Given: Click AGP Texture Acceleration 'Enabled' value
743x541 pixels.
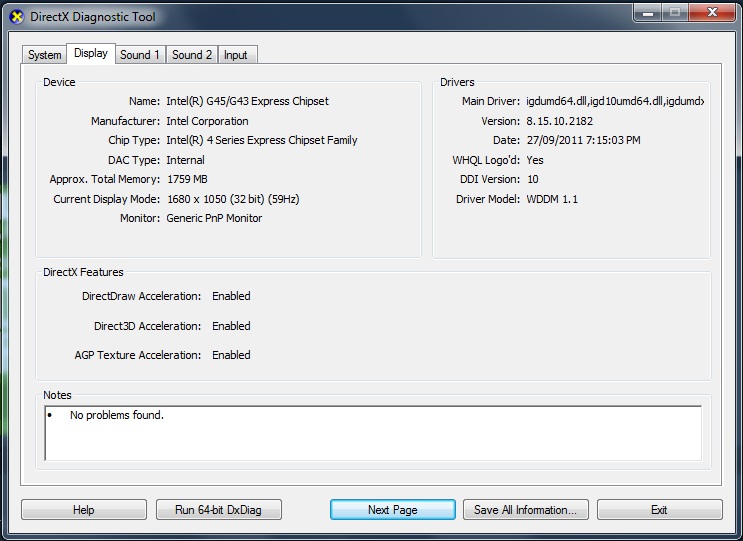Looking at the screenshot, I should [x=231, y=355].
